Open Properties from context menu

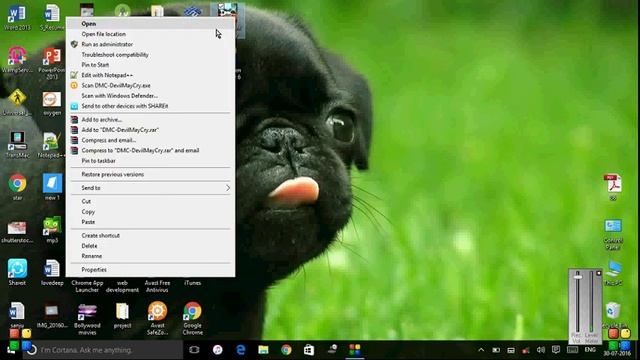point(150,269)
